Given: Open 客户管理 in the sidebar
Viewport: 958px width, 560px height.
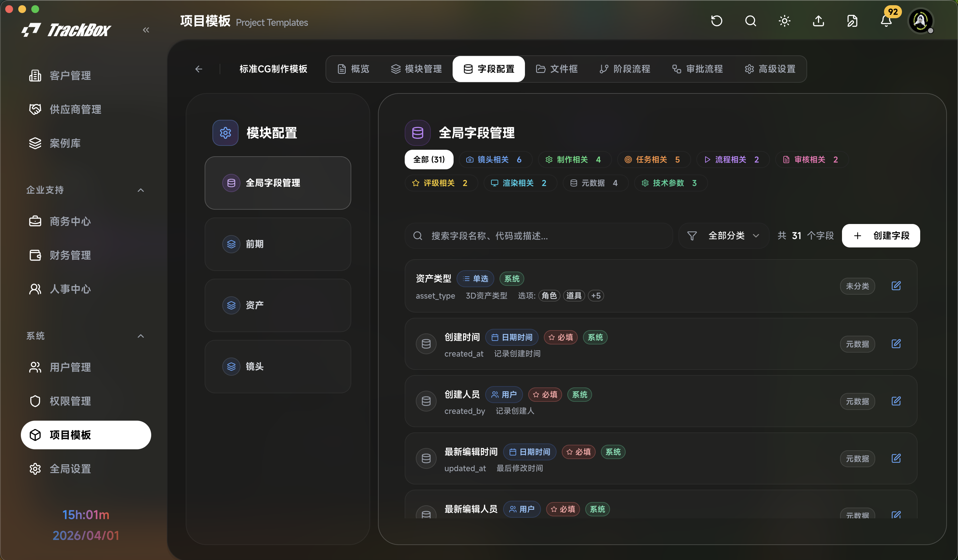Looking at the screenshot, I should point(85,76).
